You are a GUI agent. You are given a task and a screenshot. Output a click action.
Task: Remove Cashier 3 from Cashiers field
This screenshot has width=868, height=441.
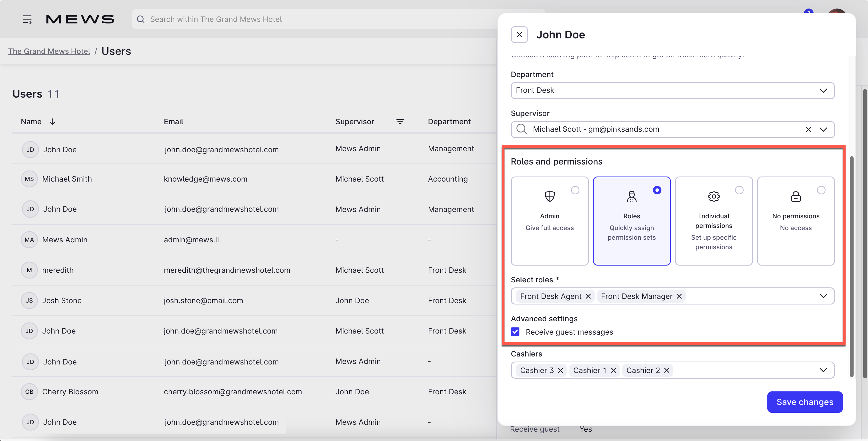(x=561, y=370)
